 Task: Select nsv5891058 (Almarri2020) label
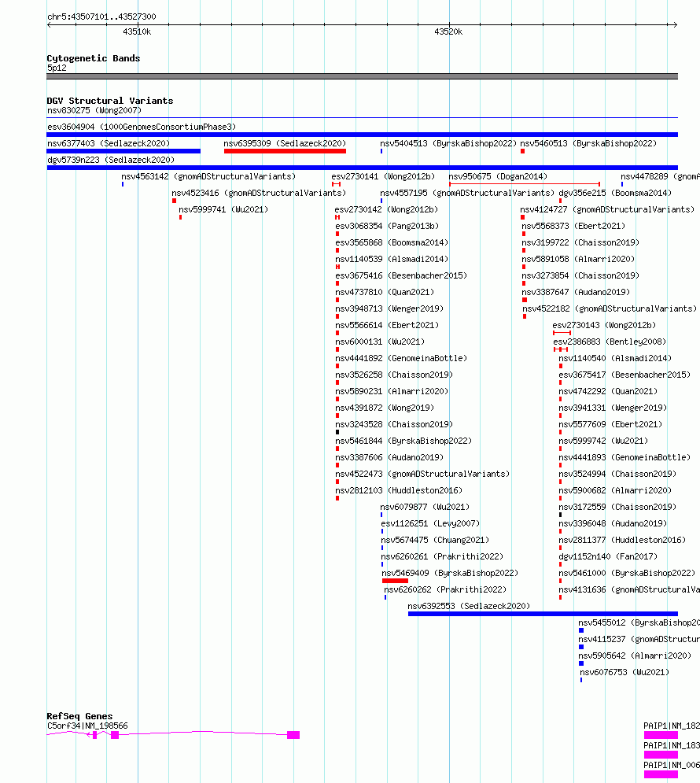[x=578, y=259]
